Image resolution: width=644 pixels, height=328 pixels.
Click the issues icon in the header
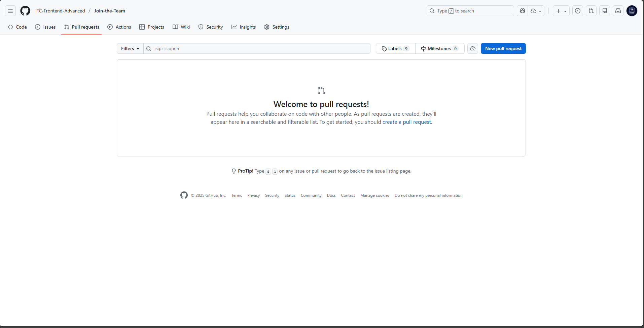pos(578,11)
